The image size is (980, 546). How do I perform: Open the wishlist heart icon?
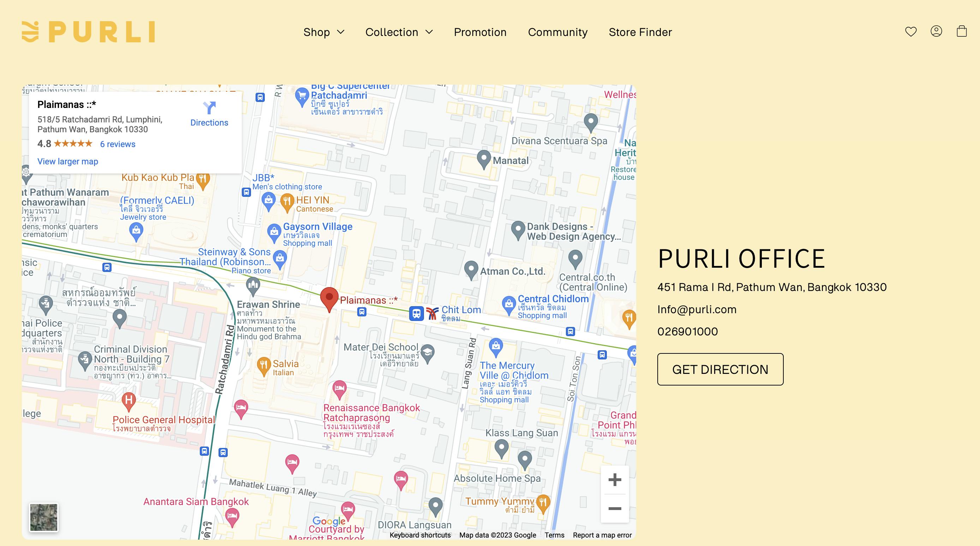pyautogui.click(x=911, y=31)
